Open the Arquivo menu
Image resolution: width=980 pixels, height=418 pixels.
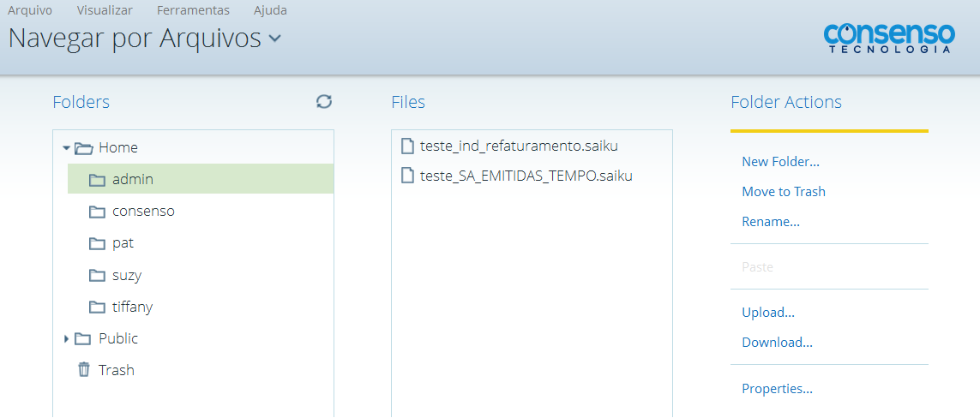[30, 10]
